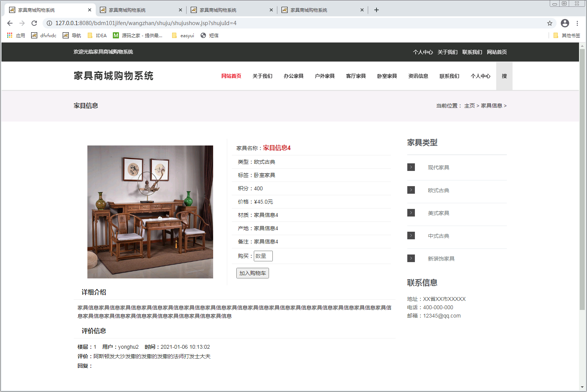587x392 pixels.
Task: Click the email 12345@qq.com text
Action: (x=442, y=316)
